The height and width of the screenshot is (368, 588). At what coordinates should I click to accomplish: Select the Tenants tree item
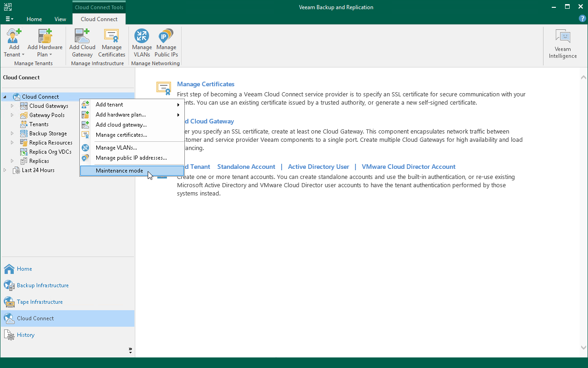click(39, 124)
